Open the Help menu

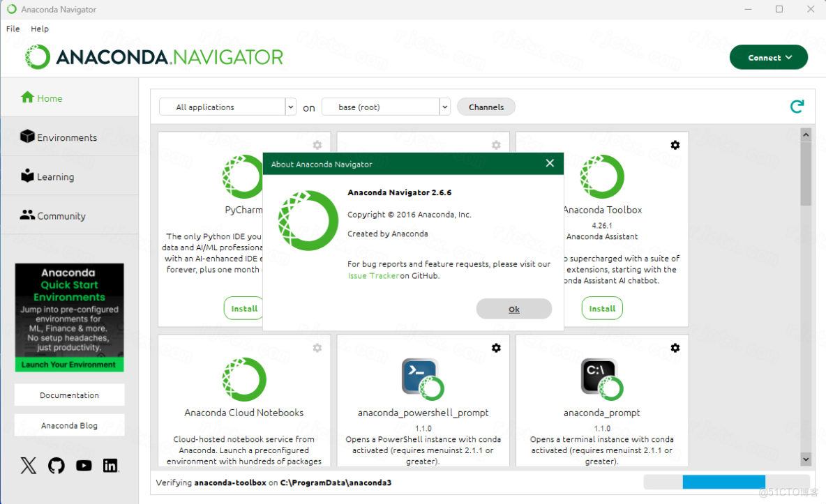(40, 29)
